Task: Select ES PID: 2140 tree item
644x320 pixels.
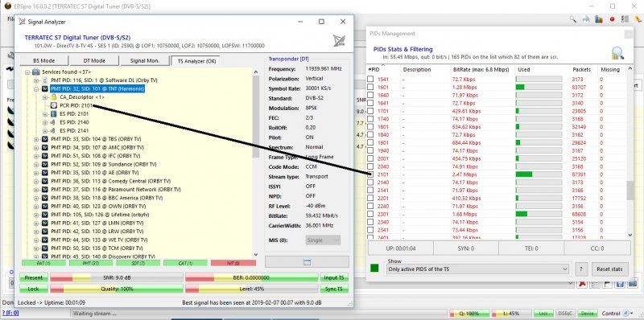Action: (x=74, y=122)
